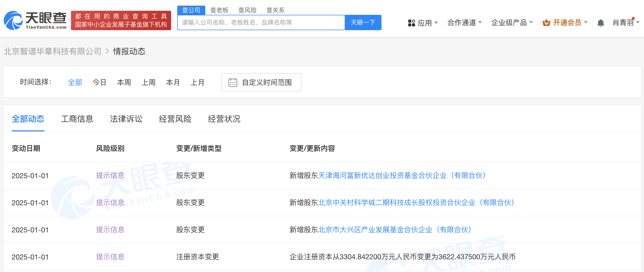Go to 北京智谱华章科技有限公司 breadcrumb
644x272 pixels.
click(x=53, y=51)
